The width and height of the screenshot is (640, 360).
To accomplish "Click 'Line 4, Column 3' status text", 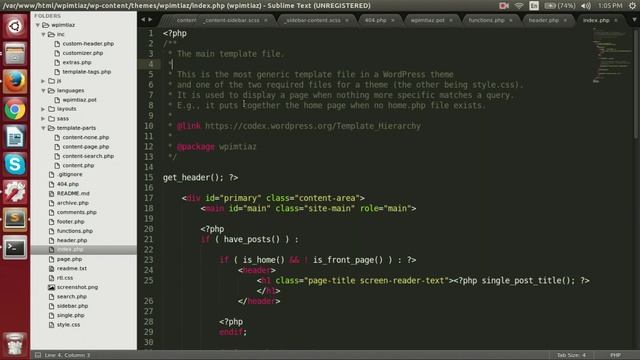I will (67, 355).
